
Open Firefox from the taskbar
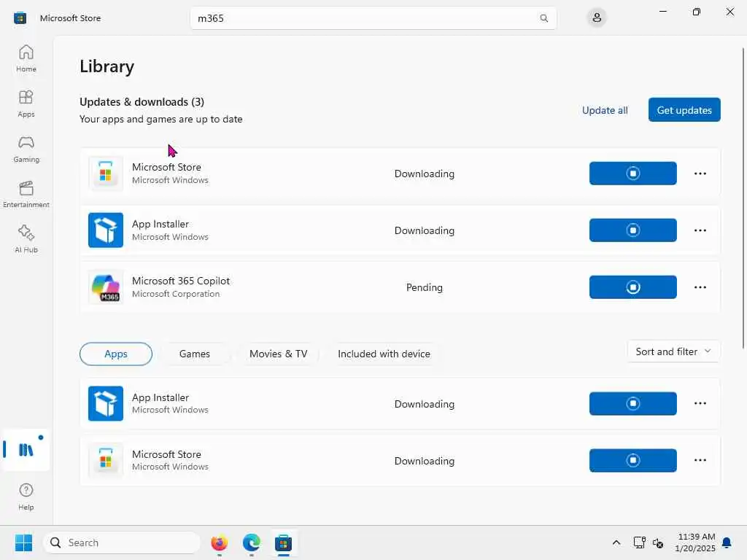click(x=219, y=542)
